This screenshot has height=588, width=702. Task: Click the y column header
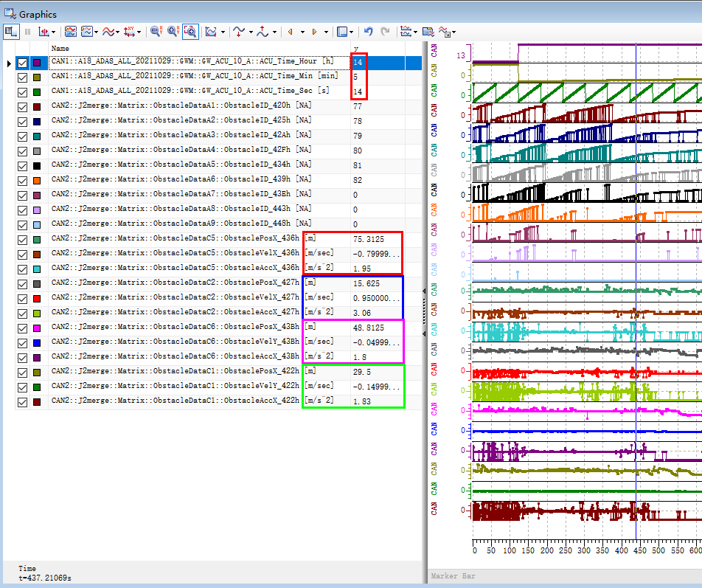click(x=356, y=49)
